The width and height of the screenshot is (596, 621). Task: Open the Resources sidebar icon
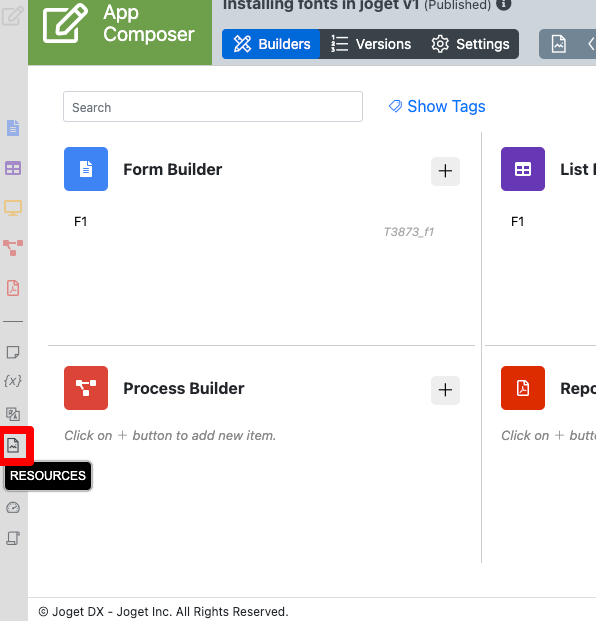coord(13,446)
